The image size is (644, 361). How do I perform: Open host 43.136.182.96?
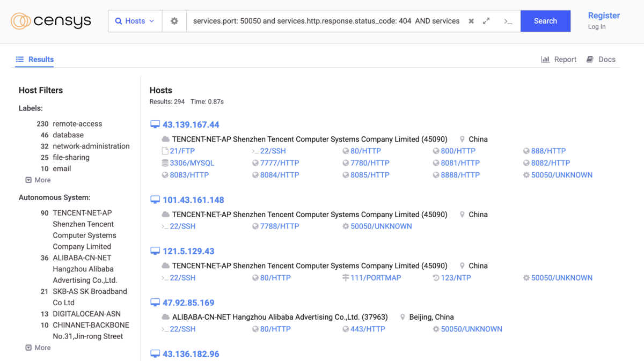coord(191,355)
